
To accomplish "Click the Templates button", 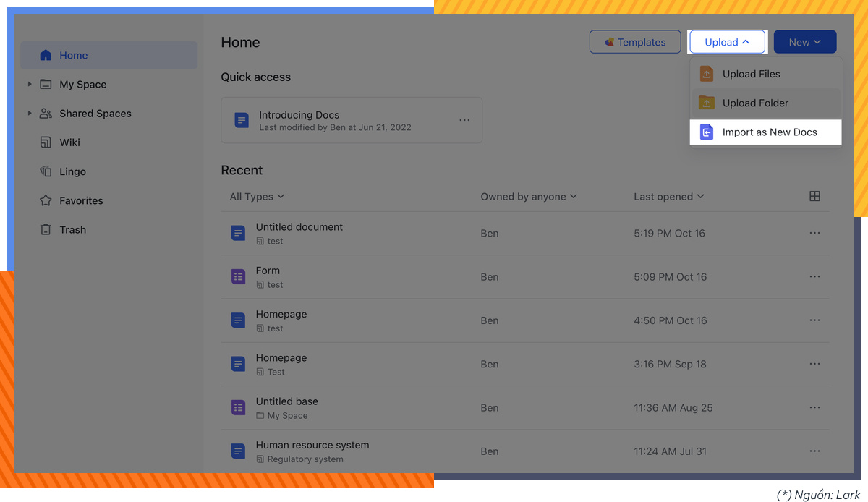I will (635, 42).
